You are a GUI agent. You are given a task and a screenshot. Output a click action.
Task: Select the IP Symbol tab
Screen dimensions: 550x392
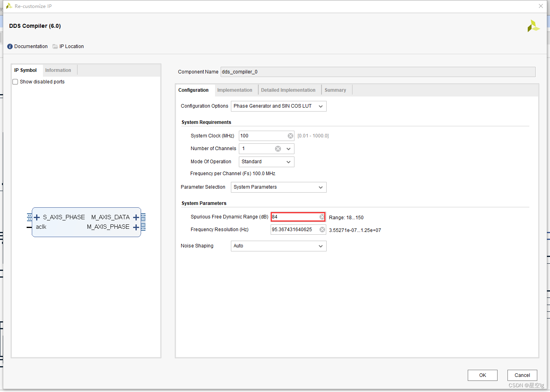click(25, 70)
